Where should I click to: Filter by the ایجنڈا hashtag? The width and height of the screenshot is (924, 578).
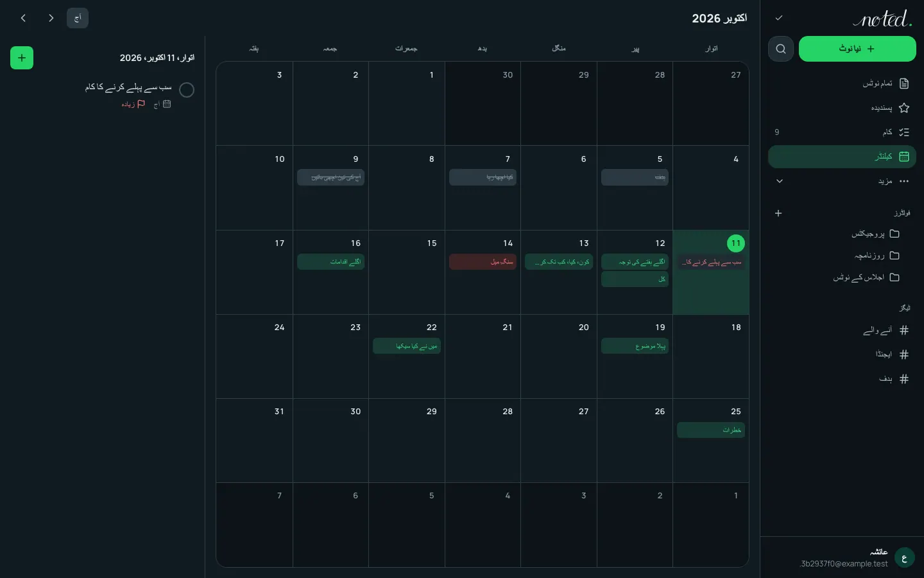pos(842,355)
